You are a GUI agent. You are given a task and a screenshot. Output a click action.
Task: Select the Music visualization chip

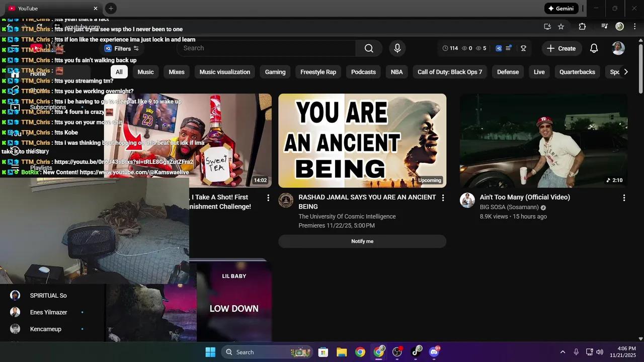225,72
